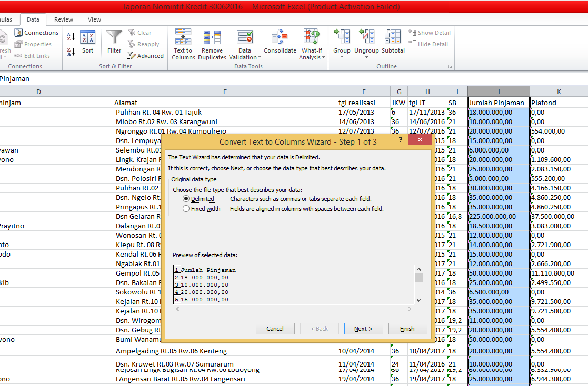Show Detail of outline group
The width and height of the screenshot is (588, 386).
pos(430,33)
